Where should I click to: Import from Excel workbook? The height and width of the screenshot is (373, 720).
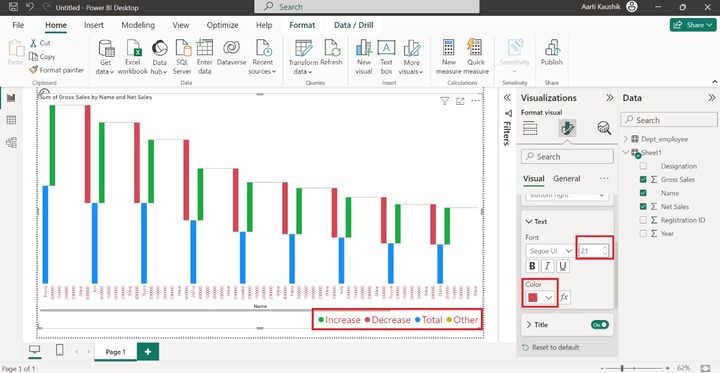coord(132,57)
